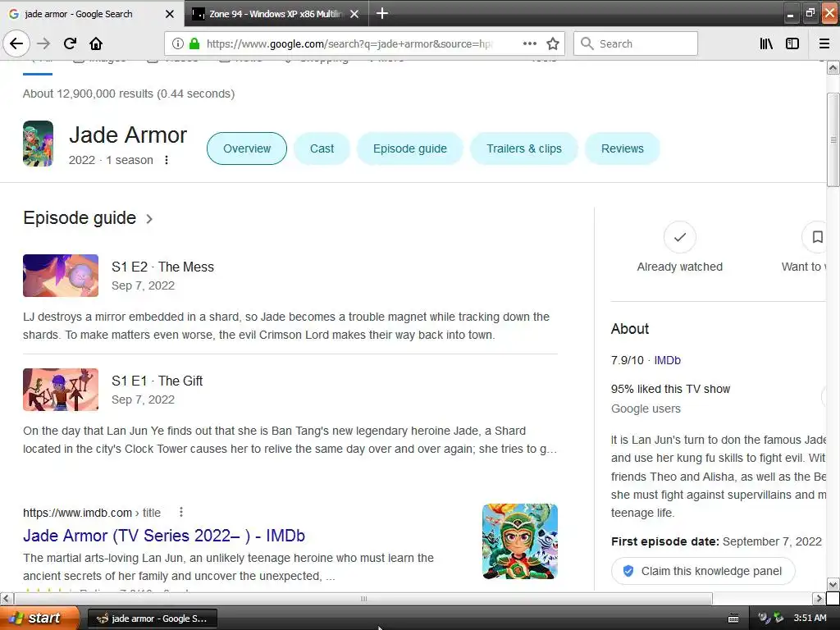Click the horizontal scrollbar thumb

(x=363, y=598)
